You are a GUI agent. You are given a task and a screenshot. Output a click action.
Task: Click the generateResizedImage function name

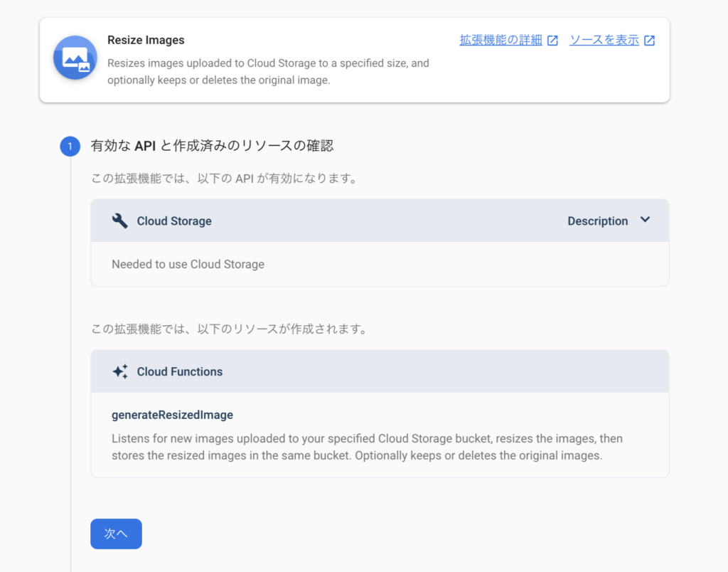tap(172, 415)
